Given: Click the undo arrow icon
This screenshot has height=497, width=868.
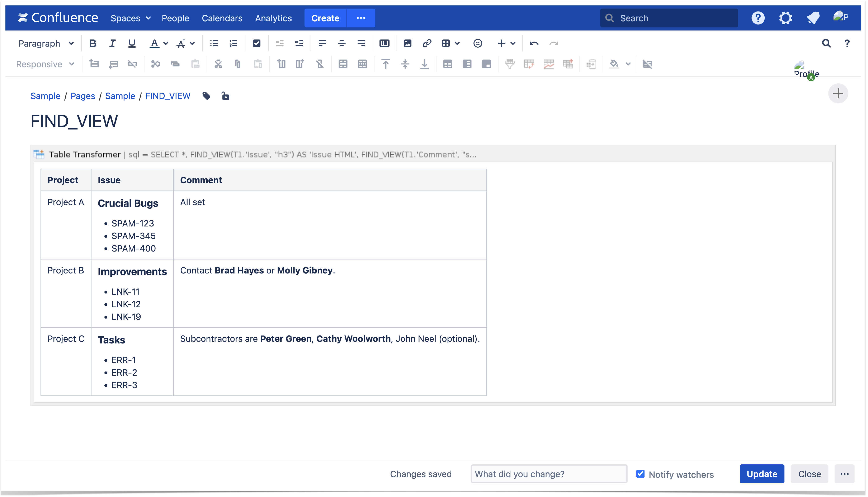Looking at the screenshot, I should (x=534, y=43).
